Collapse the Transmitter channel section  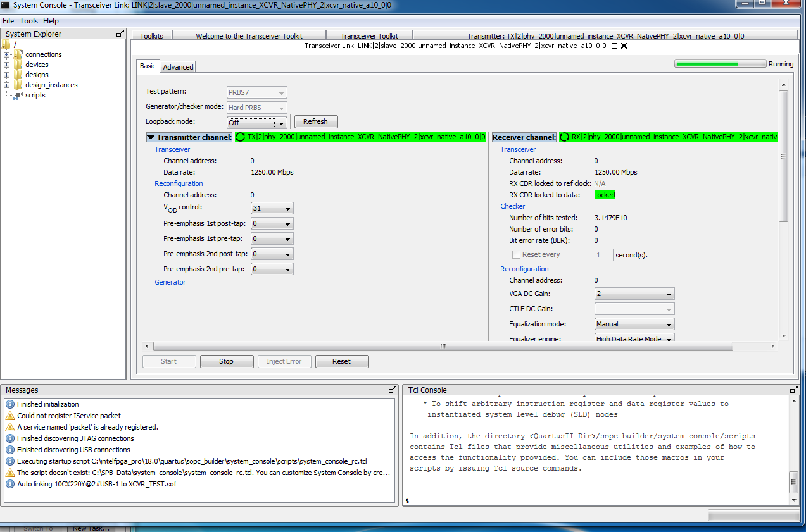(151, 137)
